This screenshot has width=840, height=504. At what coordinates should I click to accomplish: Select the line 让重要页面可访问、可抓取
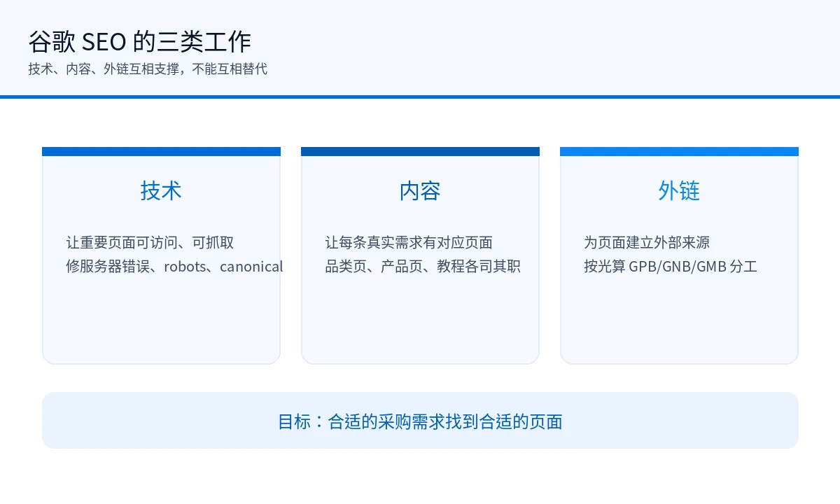(150, 243)
